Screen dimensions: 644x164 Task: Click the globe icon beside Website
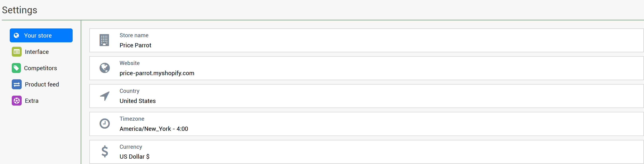pyautogui.click(x=104, y=68)
